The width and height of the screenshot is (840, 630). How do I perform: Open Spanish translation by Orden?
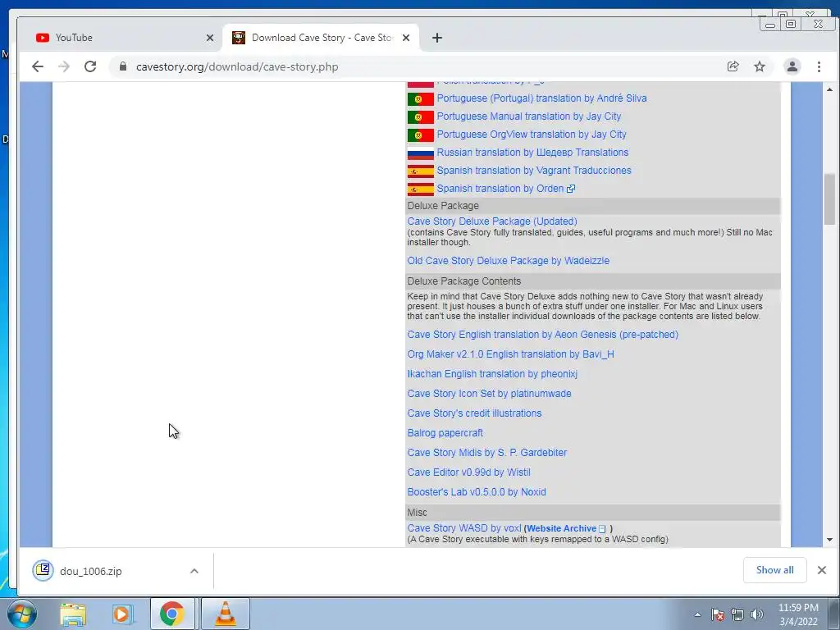point(500,189)
